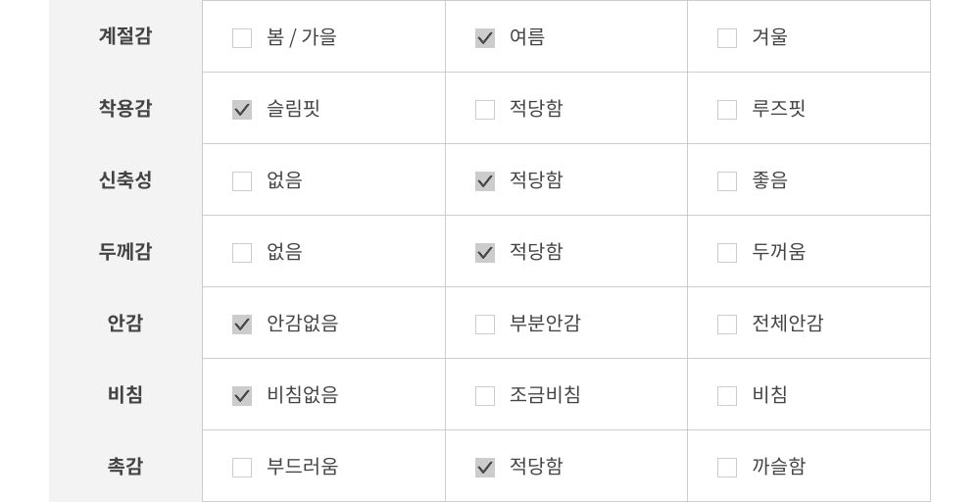Check 없음 checkbox in 신축성 row
The image size is (980, 502).
[242, 181]
